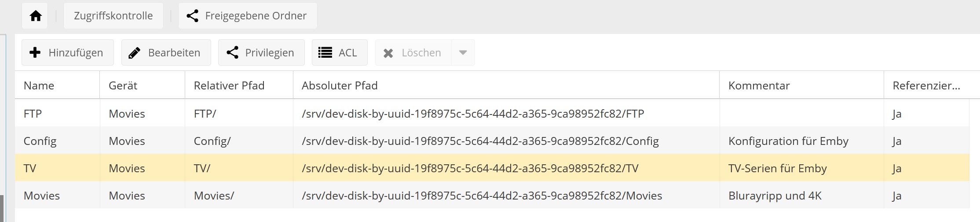
Task: Click the plus icon on Hinzufügen
Action: (35, 52)
